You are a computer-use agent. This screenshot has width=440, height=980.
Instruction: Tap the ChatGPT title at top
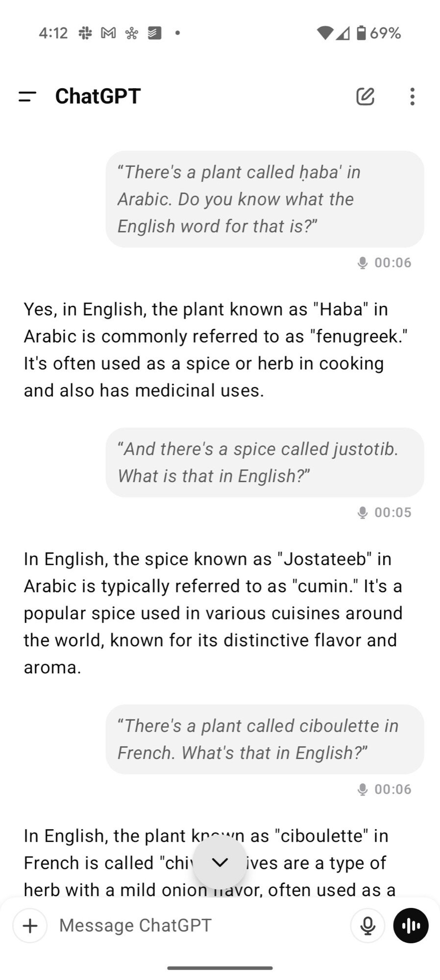point(98,97)
